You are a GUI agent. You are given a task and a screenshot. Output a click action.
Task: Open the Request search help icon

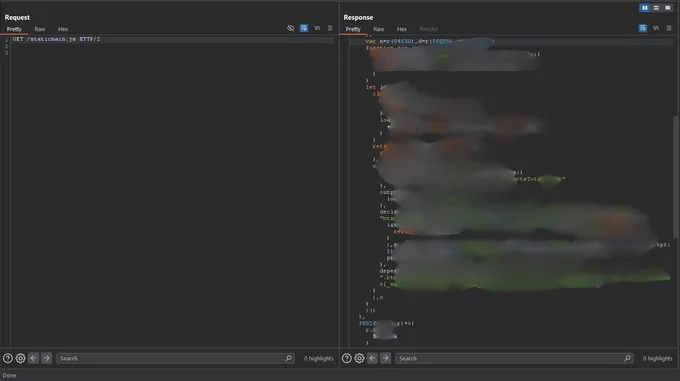click(8, 358)
